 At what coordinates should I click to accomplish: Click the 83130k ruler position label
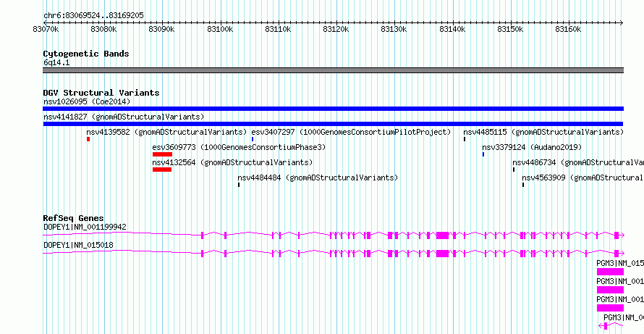394,29
